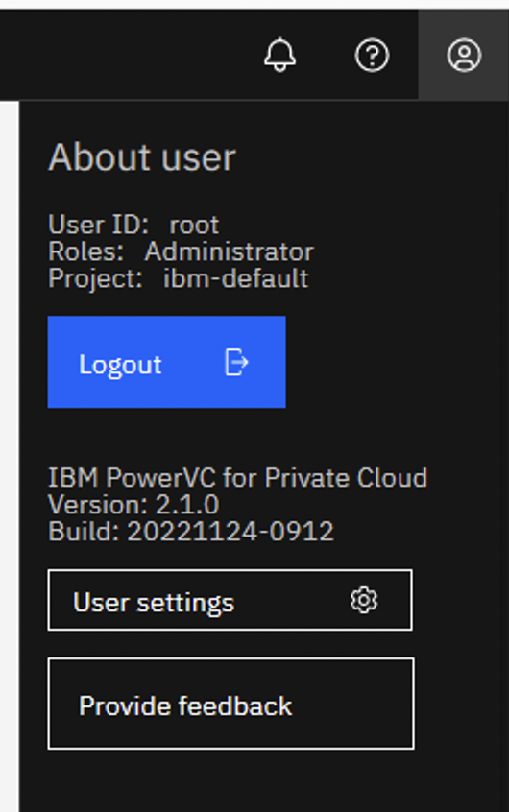The height and width of the screenshot is (812, 509).
Task: Open the help question mark icon
Action: (372, 55)
